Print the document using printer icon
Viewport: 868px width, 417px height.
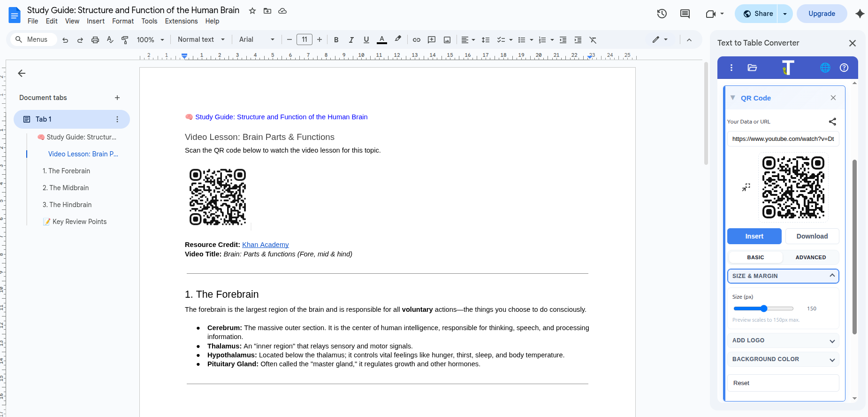(x=95, y=40)
